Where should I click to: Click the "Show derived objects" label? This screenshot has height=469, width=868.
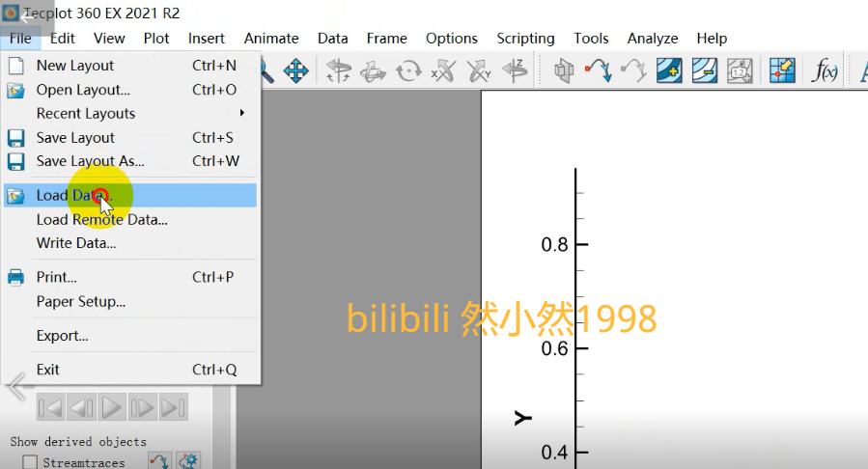click(78, 442)
